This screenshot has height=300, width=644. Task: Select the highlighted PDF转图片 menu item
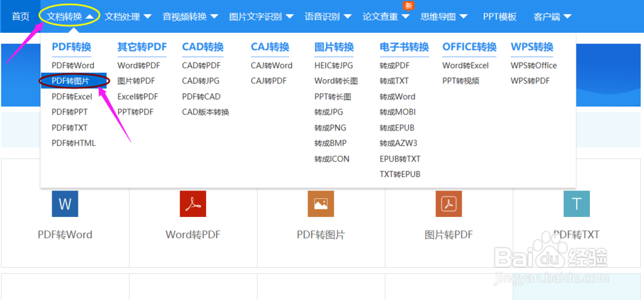(x=73, y=81)
